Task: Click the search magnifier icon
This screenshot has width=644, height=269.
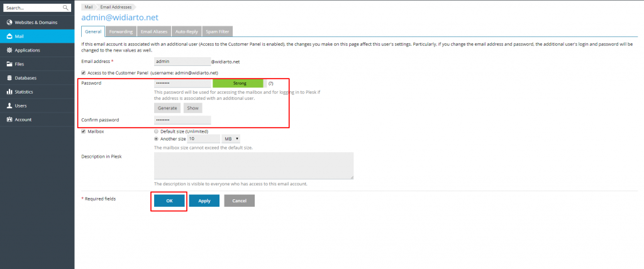Action: pyautogui.click(x=65, y=8)
